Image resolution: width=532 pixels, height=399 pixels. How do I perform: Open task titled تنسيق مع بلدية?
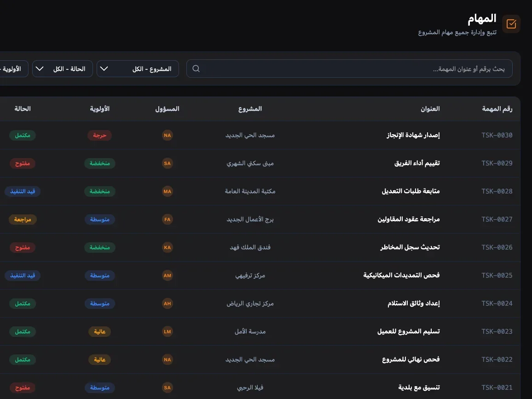coord(419,388)
